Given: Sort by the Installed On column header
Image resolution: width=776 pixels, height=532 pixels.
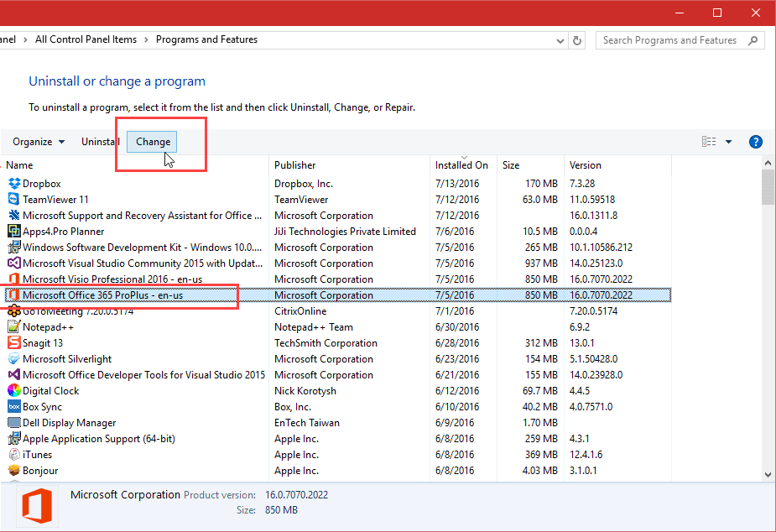Looking at the screenshot, I should [x=463, y=165].
